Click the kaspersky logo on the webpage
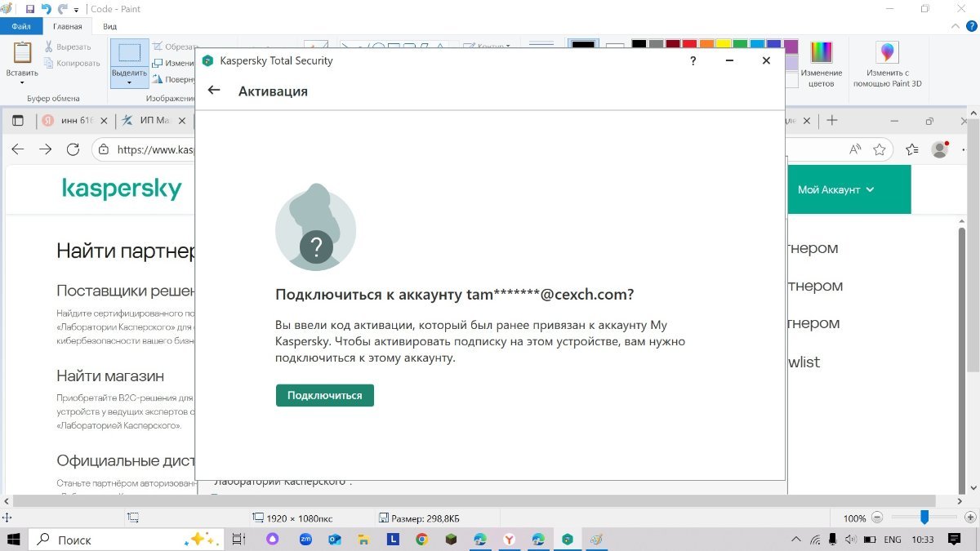 122,189
